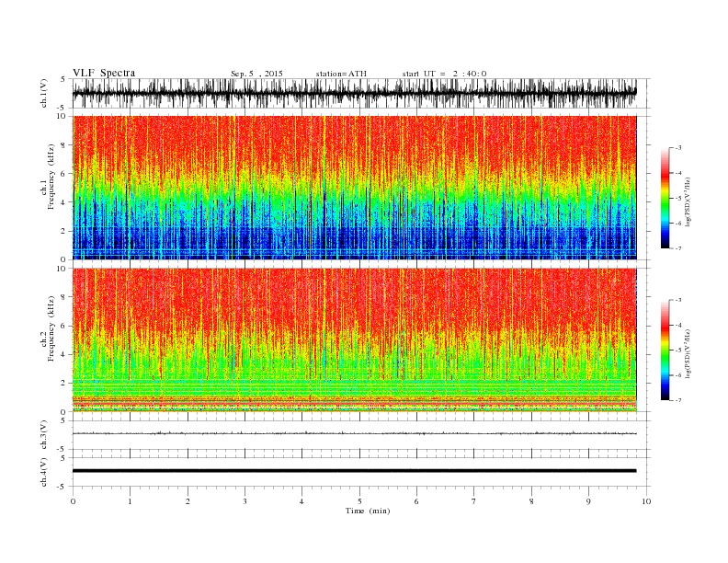Image resolution: width=728 pixels, height=563 pixels.
Task: Click the "ch.3(V)" axis label
Action: (x=44, y=435)
